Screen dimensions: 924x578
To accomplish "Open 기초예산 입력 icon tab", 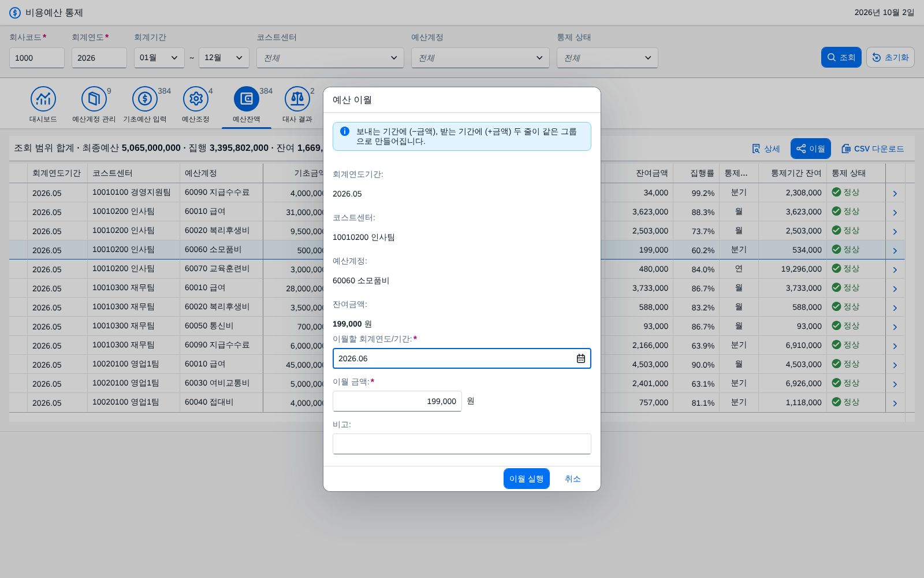I will (145, 99).
